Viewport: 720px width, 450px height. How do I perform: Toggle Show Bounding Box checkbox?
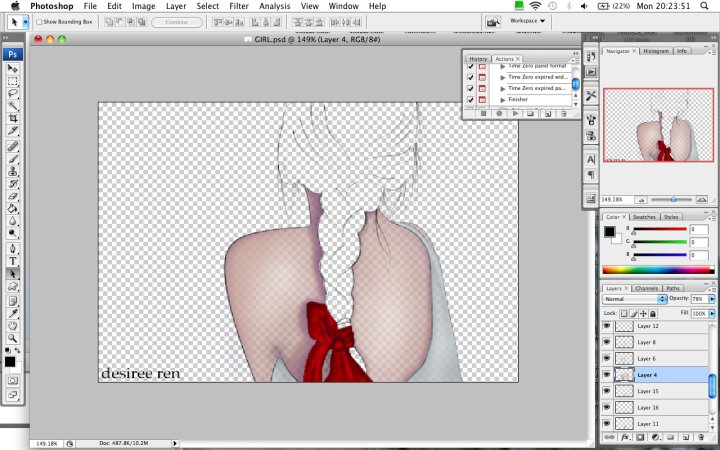pyautogui.click(x=39, y=22)
